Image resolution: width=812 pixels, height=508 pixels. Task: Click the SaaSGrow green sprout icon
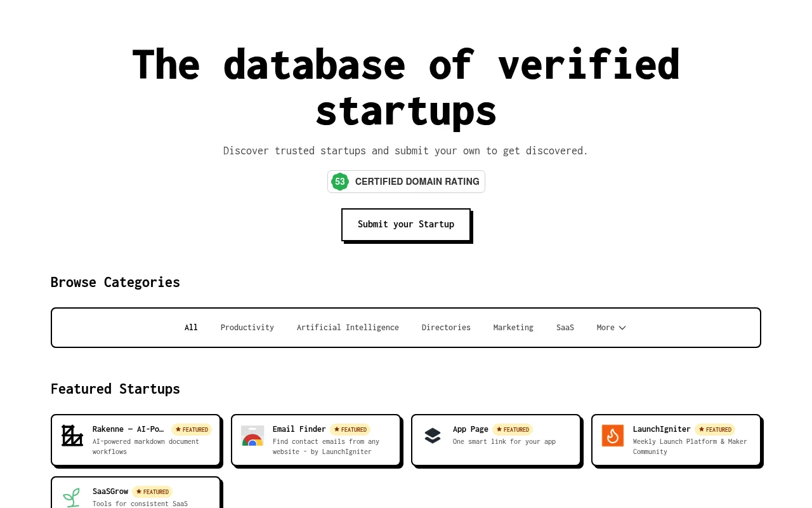point(72,498)
